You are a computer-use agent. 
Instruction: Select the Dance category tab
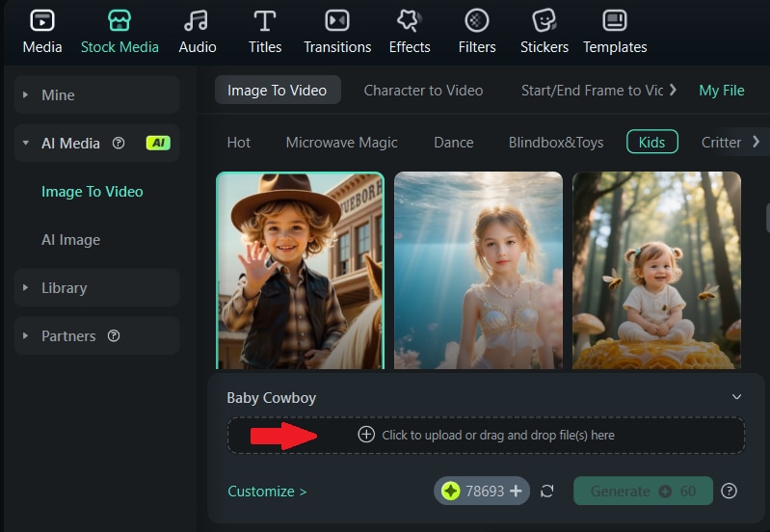point(454,143)
